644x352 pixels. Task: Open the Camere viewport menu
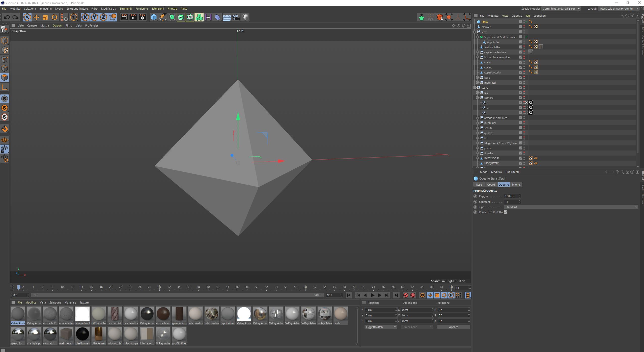[x=32, y=26]
